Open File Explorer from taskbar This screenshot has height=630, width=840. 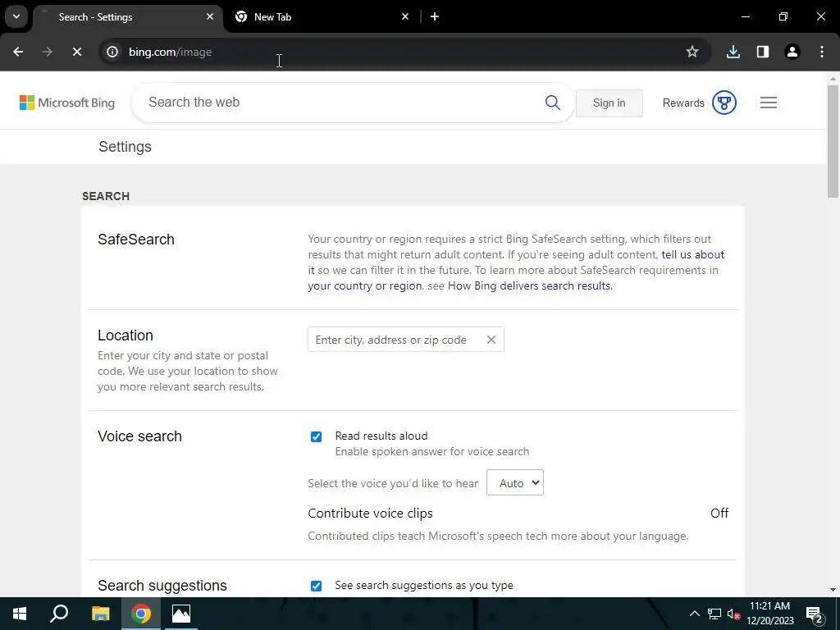tap(100, 614)
